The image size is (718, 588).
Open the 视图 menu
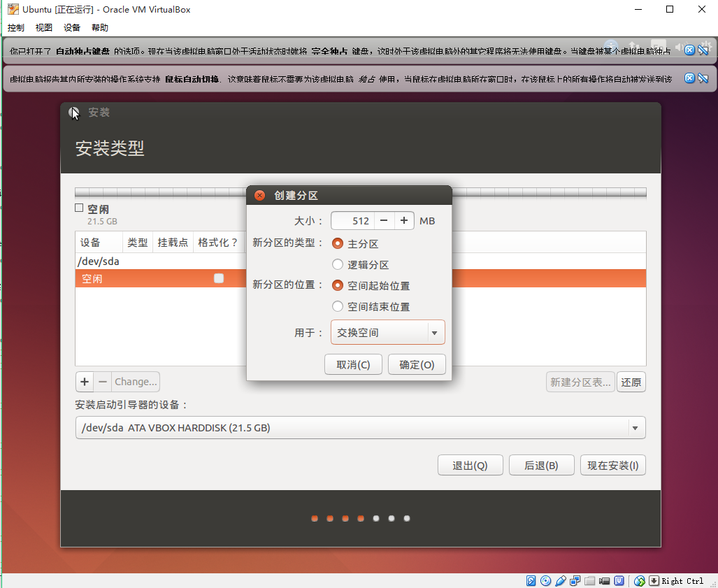(x=44, y=27)
